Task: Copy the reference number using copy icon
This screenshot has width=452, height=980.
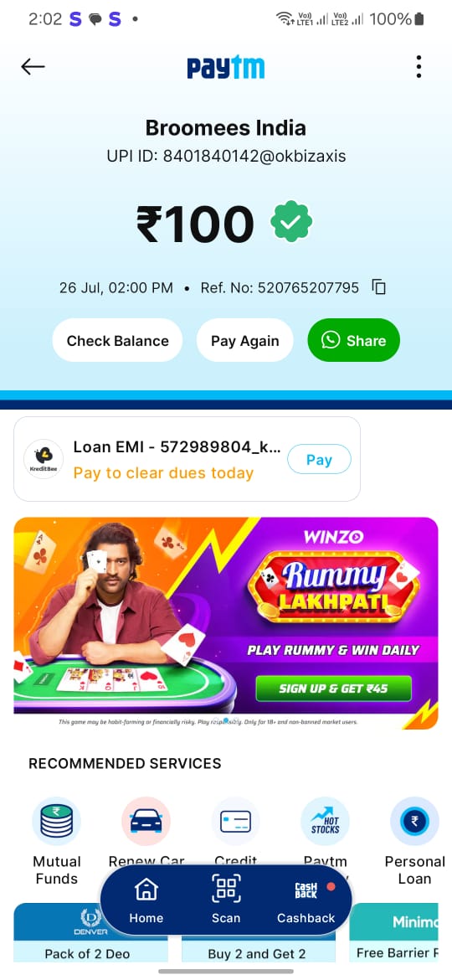Action: 379,287
